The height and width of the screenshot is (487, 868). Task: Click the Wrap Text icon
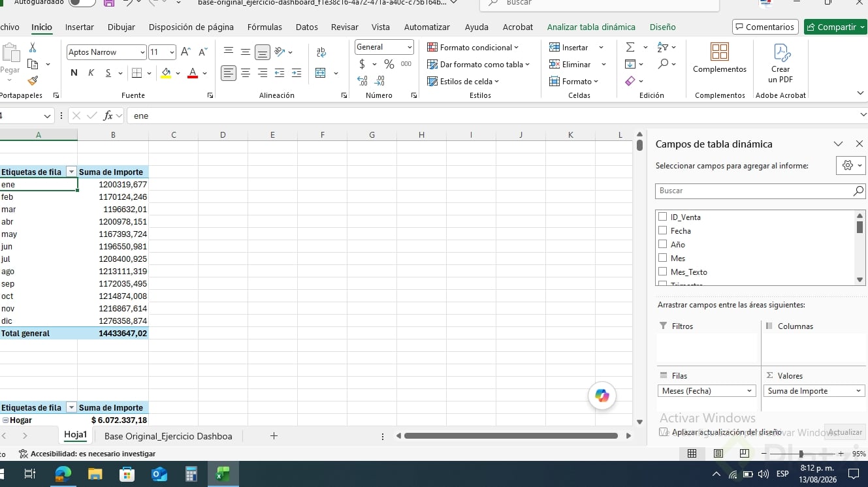click(x=321, y=52)
